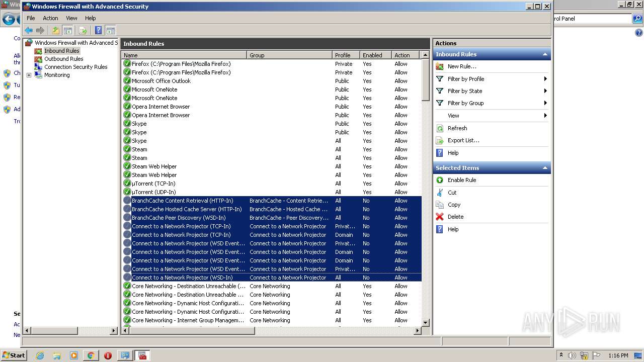The height and width of the screenshot is (362, 644).
Task: Click the red Delete X icon
Action: [440, 217]
